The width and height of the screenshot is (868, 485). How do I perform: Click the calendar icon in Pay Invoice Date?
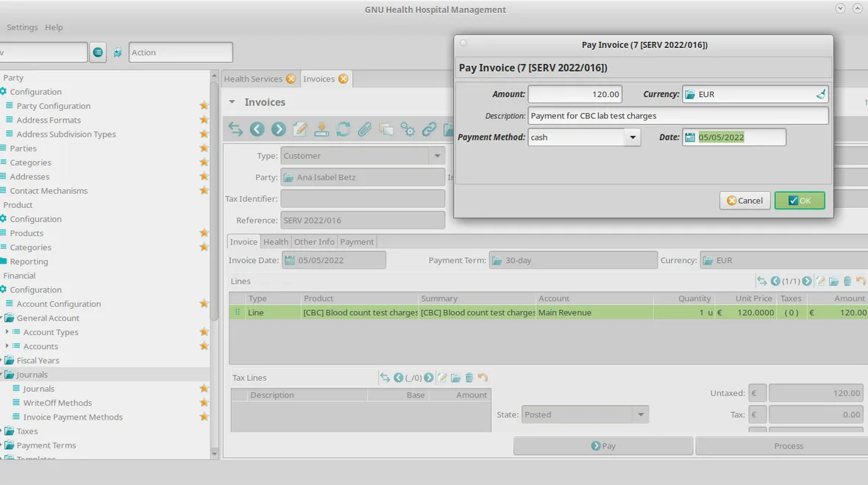coord(690,137)
